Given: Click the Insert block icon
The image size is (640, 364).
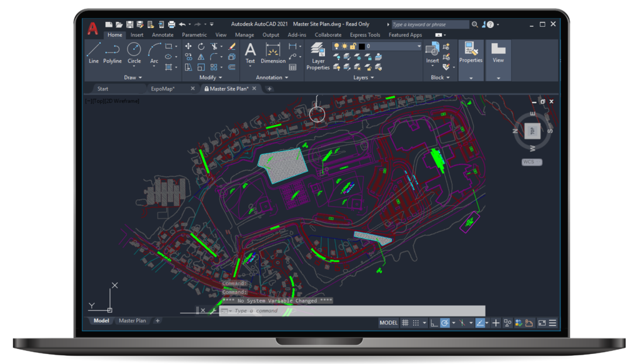Looking at the screenshot, I should point(432,52).
